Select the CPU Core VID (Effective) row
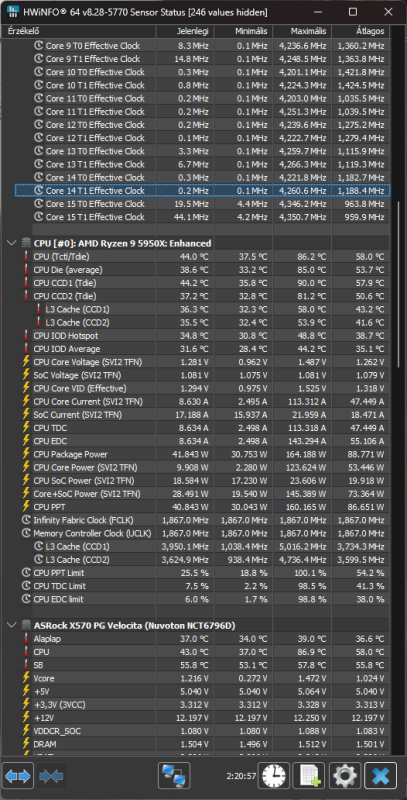This screenshot has height=800, width=407. (202, 389)
